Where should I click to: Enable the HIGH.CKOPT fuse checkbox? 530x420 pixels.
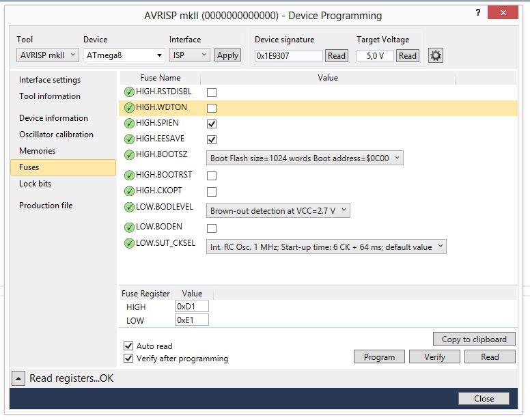point(212,192)
